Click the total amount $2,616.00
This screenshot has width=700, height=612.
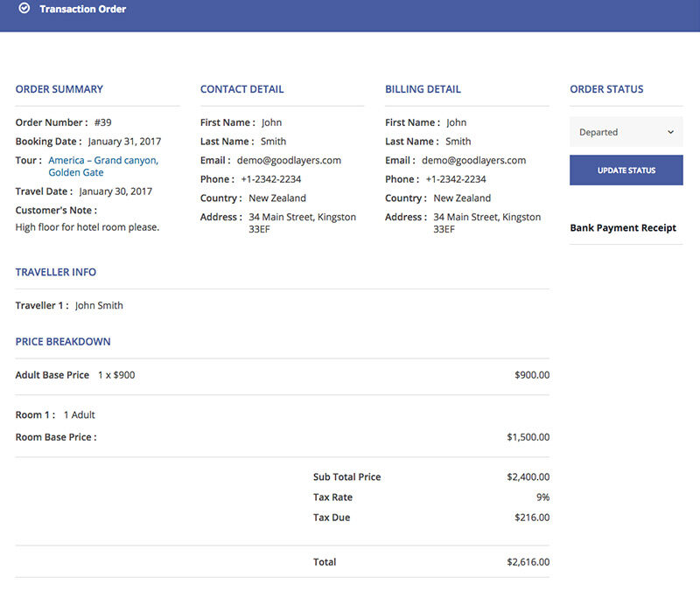528,562
